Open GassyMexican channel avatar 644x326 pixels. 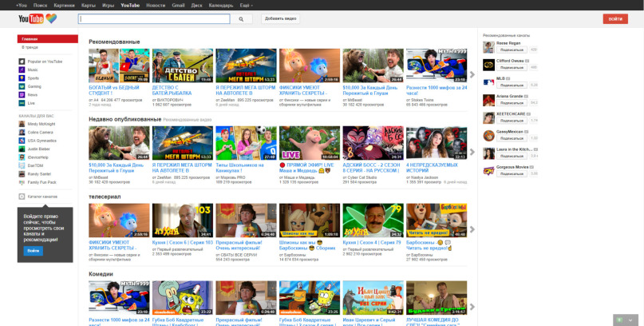(488, 136)
